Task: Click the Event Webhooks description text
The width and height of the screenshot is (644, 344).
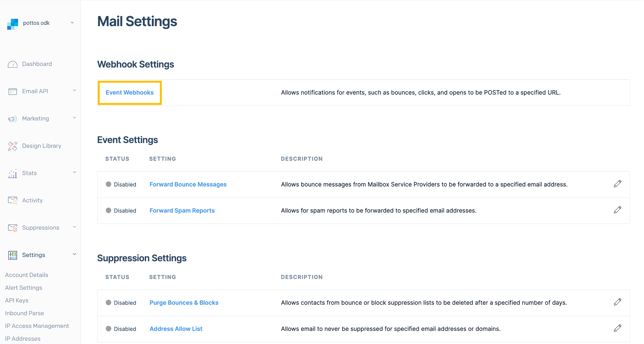Action: (421, 93)
